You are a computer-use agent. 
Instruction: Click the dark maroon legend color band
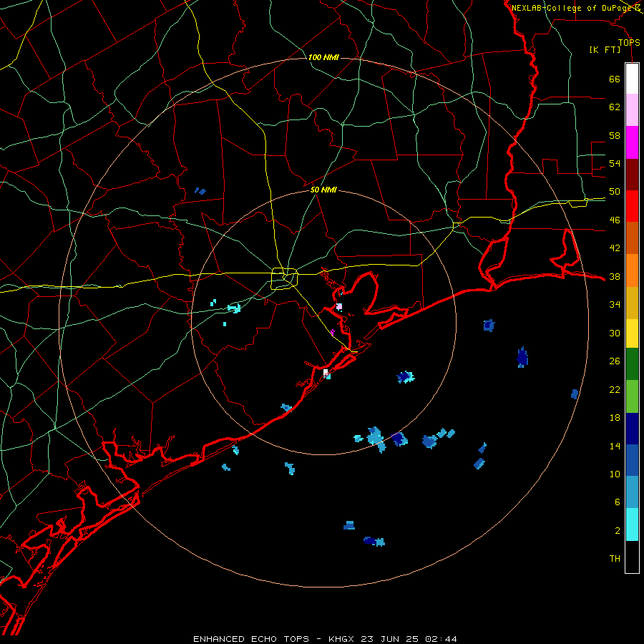pyautogui.click(x=632, y=174)
